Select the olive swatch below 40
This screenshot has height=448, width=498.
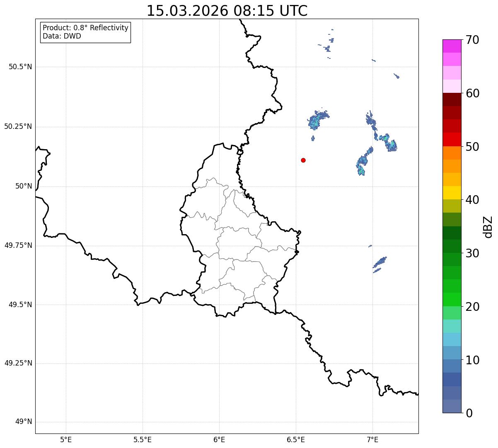click(x=452, y=206)
